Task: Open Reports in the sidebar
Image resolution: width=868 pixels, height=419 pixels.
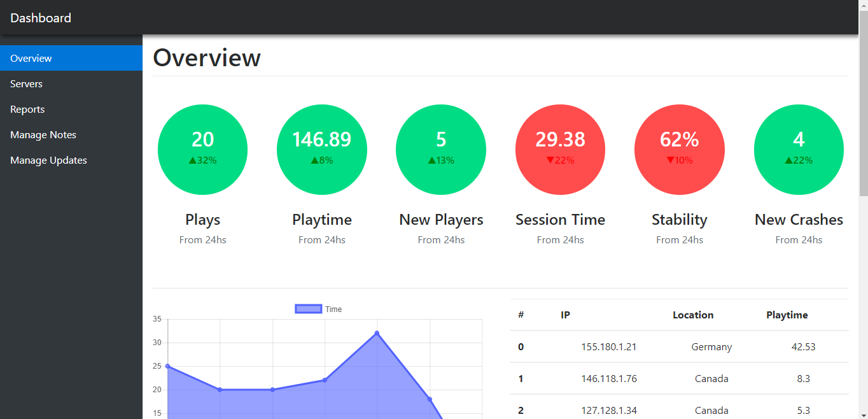Action: pos(71,109)
